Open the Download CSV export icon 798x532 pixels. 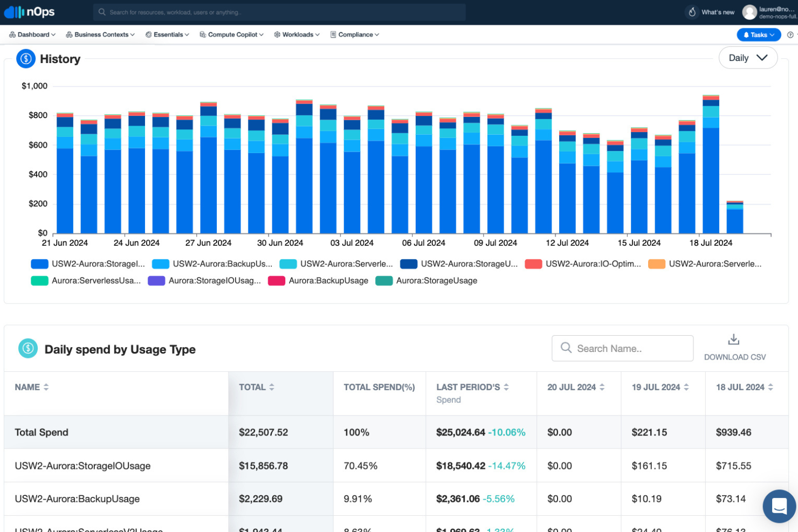coord(733,339)
